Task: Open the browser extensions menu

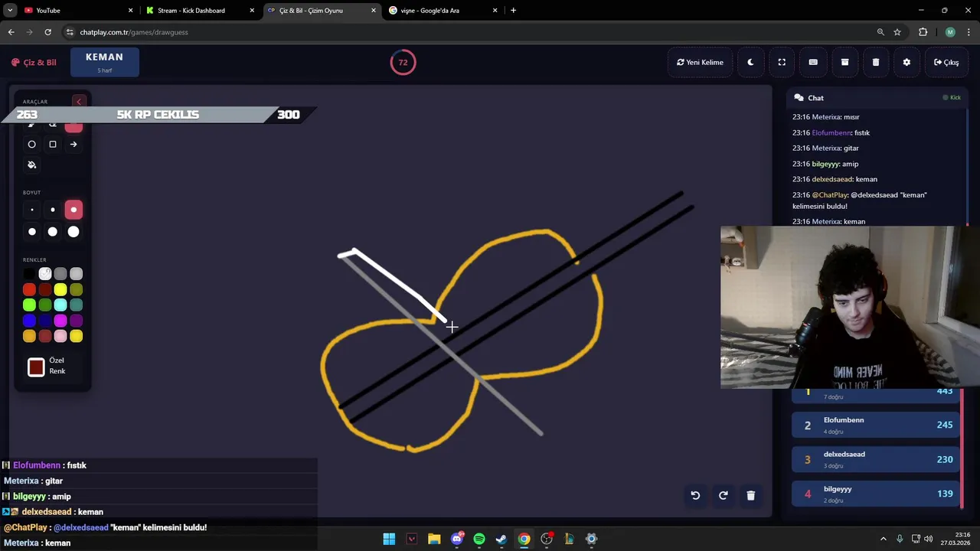Action: click(923, 32)
